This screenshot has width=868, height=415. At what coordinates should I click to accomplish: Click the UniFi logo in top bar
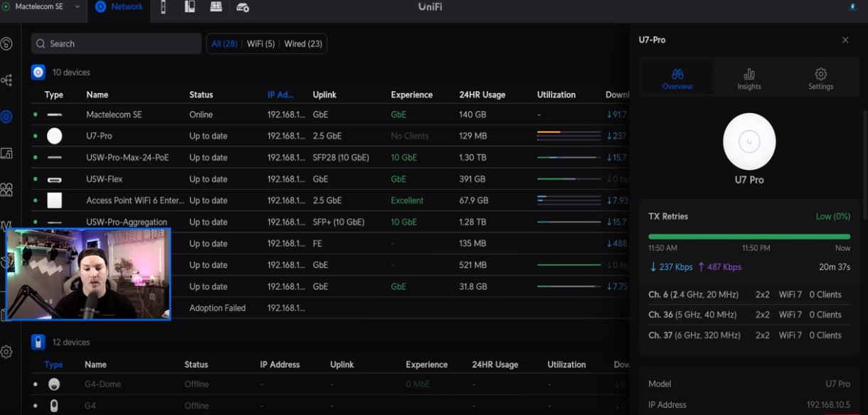coord(430,6)
